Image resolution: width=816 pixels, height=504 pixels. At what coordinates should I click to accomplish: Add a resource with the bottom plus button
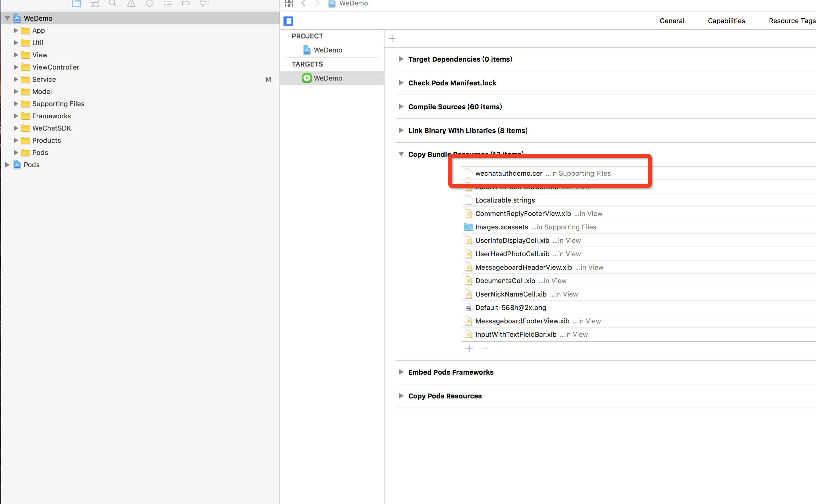(x=469, y=349)
